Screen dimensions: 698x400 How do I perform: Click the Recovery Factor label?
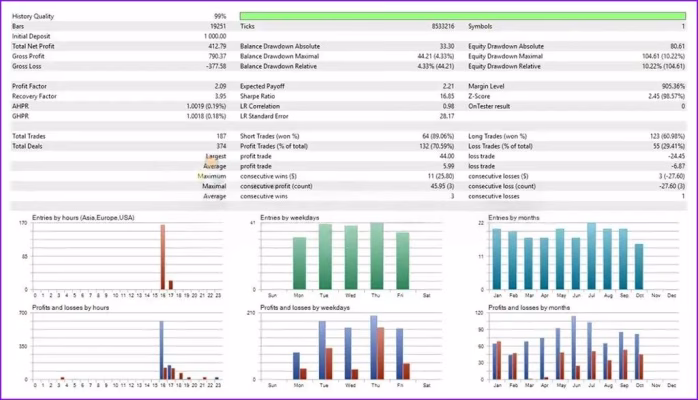[x=34, y=96]
